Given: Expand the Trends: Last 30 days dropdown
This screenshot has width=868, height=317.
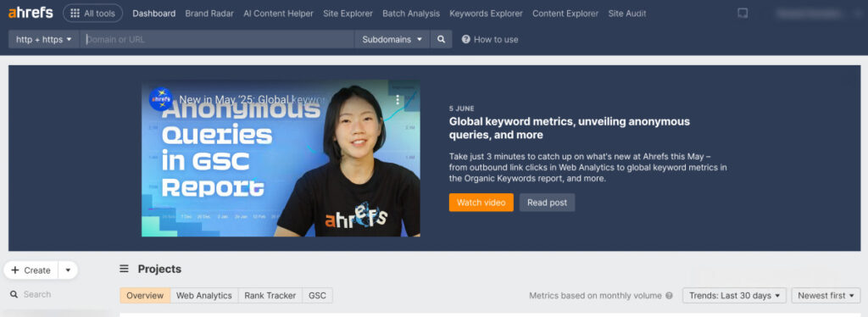Looking at the screenshot, I should coord(735,296).
